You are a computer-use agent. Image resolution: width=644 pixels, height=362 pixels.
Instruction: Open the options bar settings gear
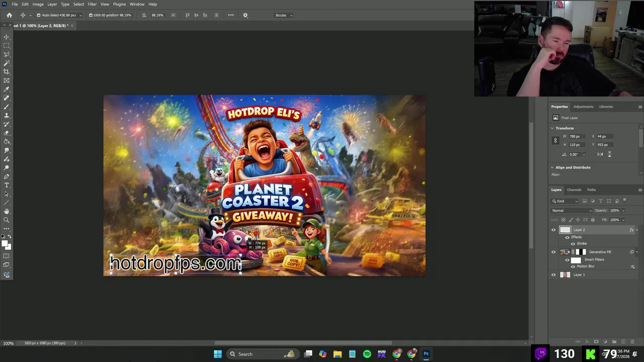(246, 15)
